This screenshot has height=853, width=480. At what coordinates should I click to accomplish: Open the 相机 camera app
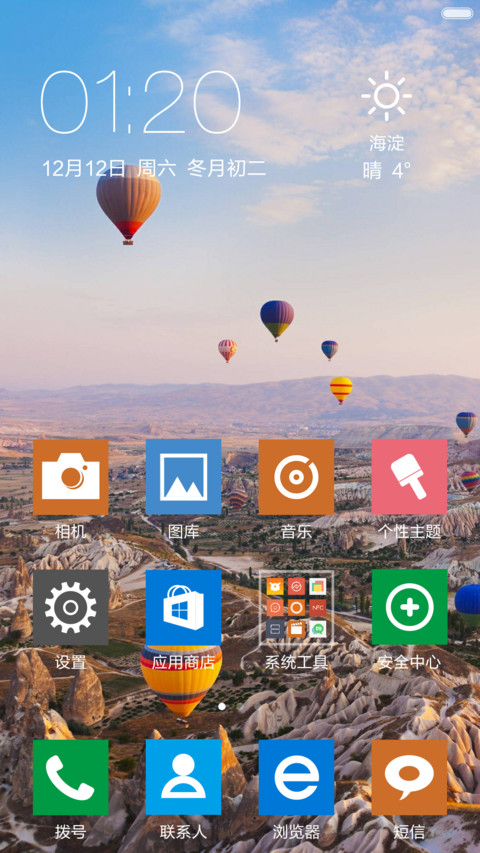click(x=71, y=477)
